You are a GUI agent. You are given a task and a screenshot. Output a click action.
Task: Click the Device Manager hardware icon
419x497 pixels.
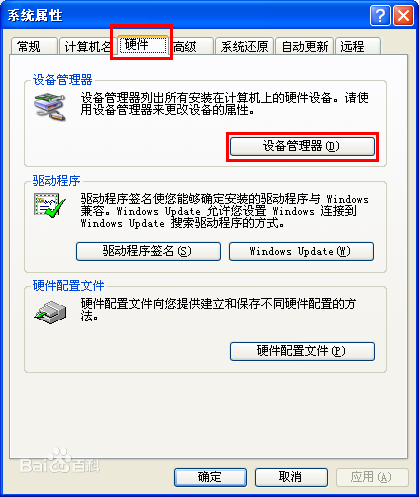tap(50, 107)
